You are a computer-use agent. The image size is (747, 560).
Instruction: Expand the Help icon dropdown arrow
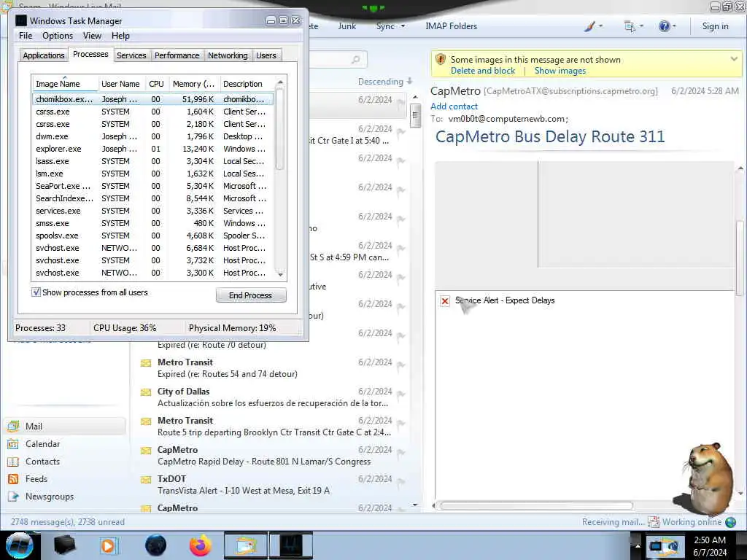674,26
